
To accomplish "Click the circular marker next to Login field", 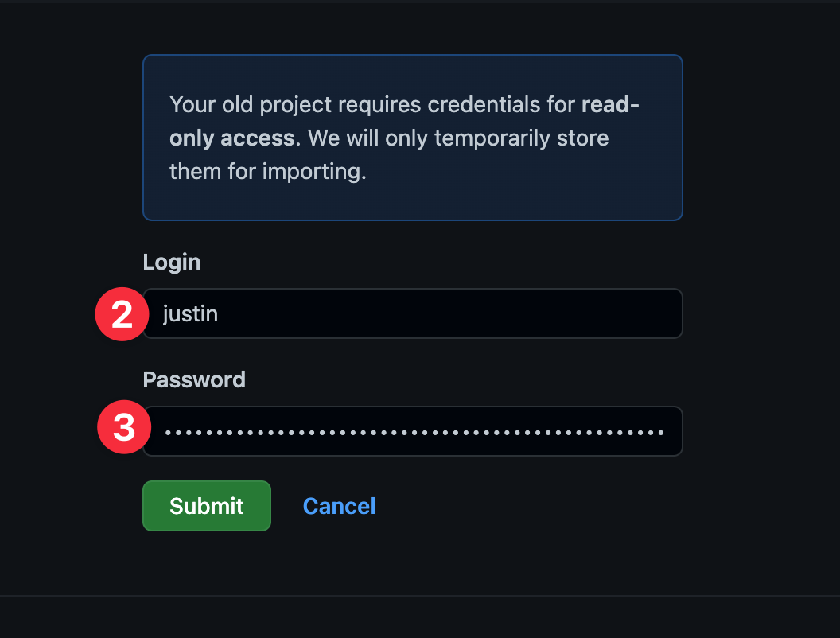I will pos(121,313).
